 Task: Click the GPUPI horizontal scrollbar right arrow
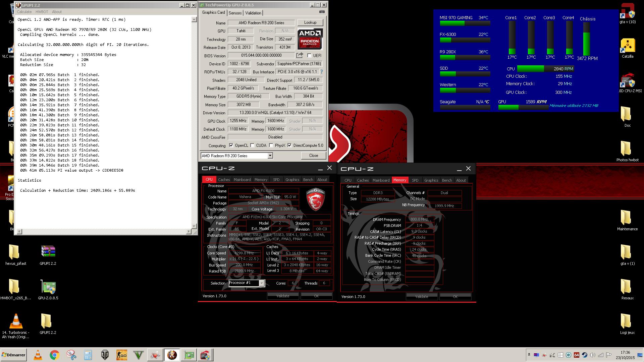point(189,231)
